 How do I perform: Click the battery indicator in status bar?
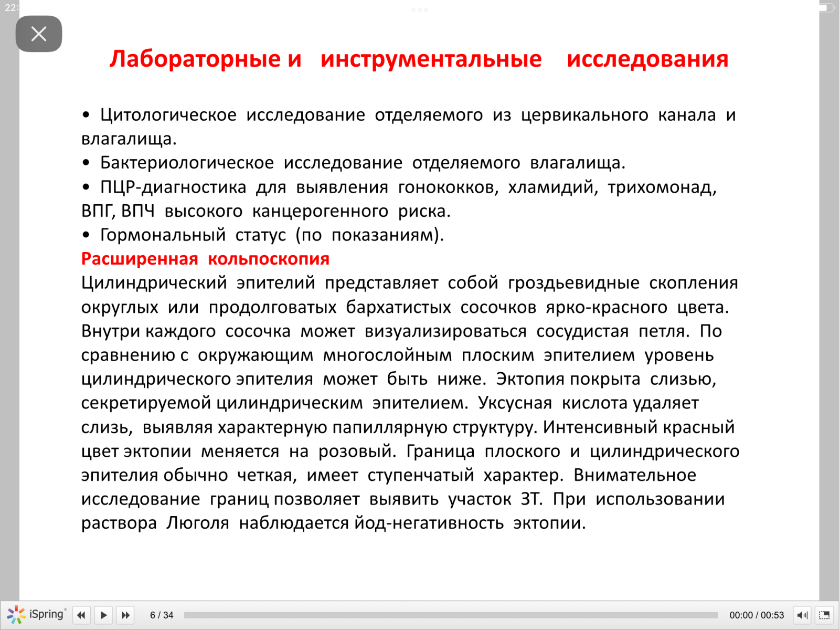pyautogui.click(x=826, y=7)
